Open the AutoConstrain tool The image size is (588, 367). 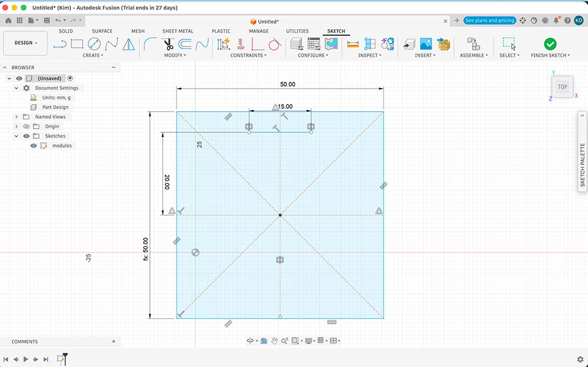coord(224,44)
